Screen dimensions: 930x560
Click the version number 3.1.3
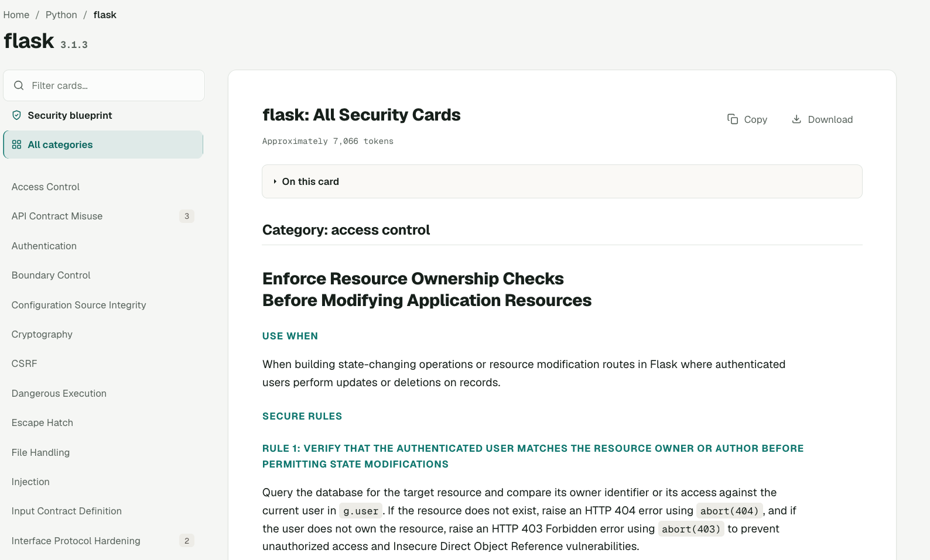(x=74, y=44)
